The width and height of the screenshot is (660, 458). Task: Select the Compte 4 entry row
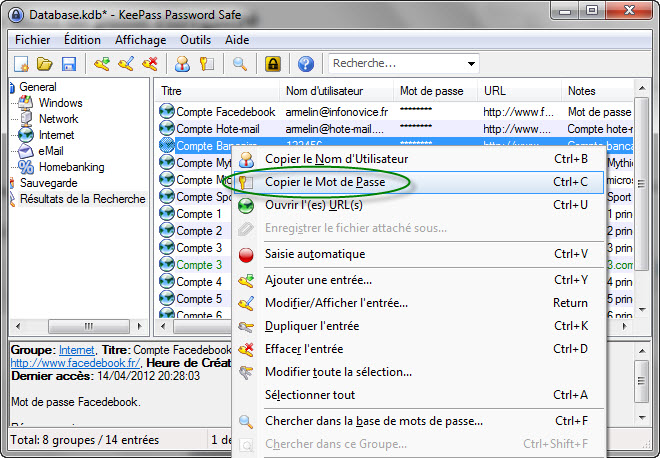tap(199, 282)
